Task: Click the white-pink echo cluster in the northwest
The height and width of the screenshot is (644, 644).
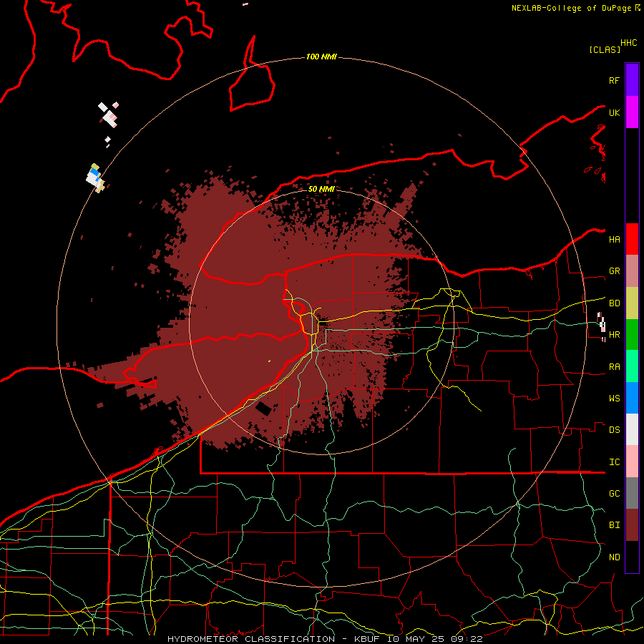Action: coord(109,115)
